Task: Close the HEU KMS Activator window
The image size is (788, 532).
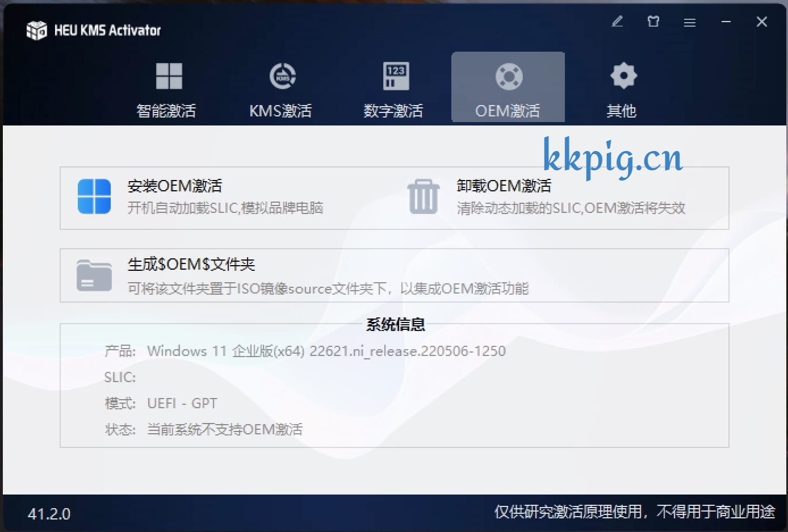Action: tap(762, 22)
